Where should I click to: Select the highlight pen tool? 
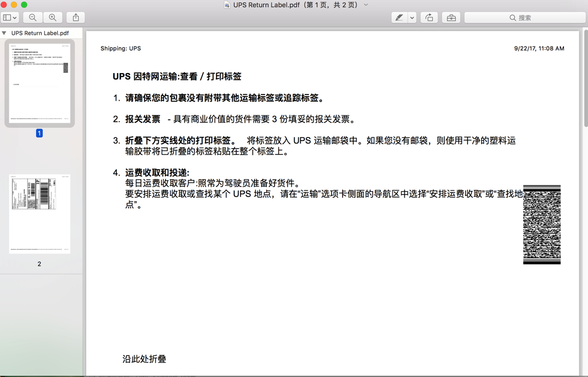click(399, 18)
